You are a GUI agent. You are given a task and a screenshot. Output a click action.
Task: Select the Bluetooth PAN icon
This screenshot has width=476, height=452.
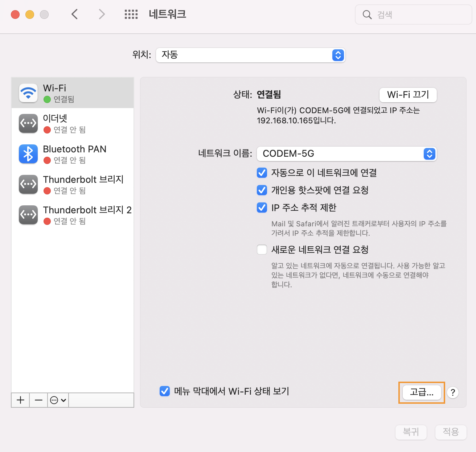[x=28, y=154]
